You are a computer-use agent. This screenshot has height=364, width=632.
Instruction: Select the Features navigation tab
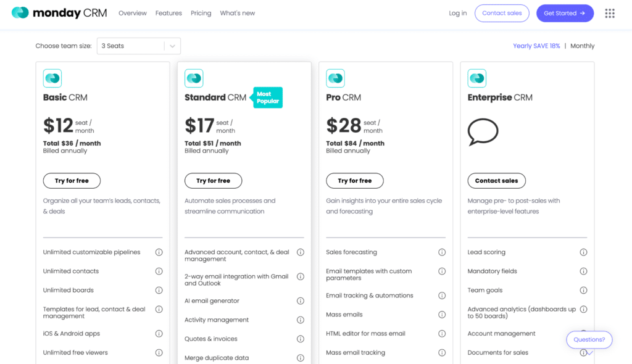tap(168, 13)
